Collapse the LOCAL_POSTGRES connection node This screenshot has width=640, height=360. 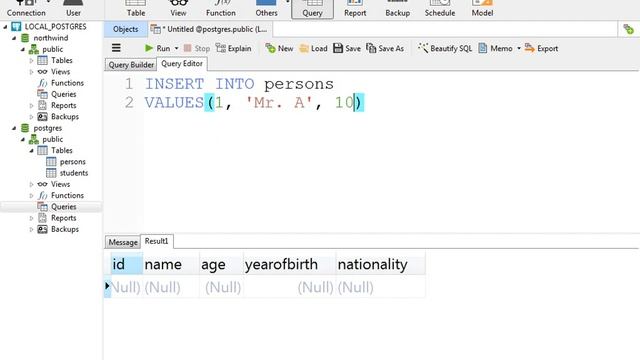5,27
